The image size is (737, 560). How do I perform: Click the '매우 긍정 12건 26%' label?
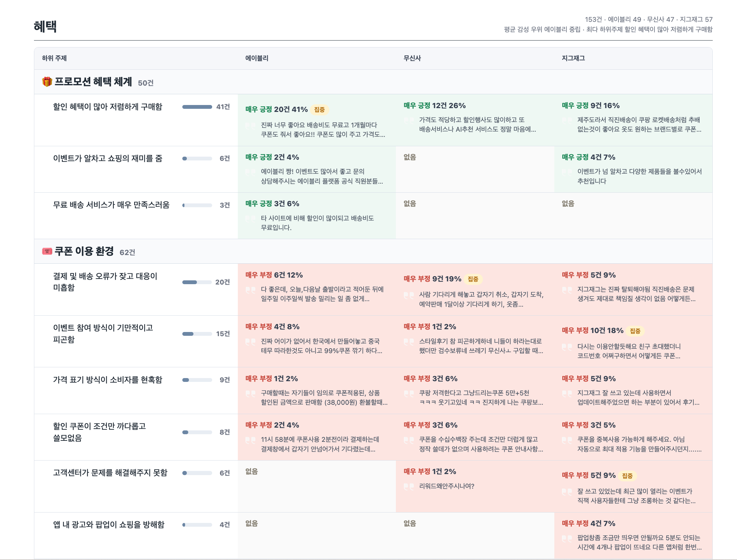(x=435, y=106)
